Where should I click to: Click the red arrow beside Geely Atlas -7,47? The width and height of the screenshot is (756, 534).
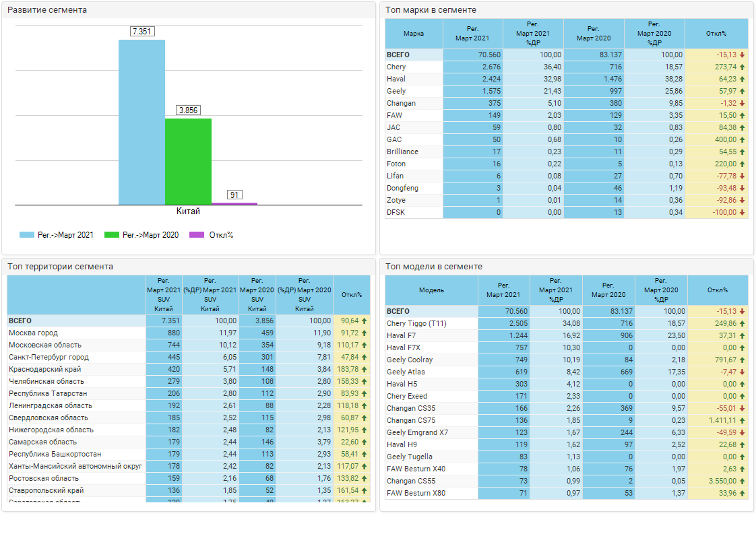coord(742,372)
